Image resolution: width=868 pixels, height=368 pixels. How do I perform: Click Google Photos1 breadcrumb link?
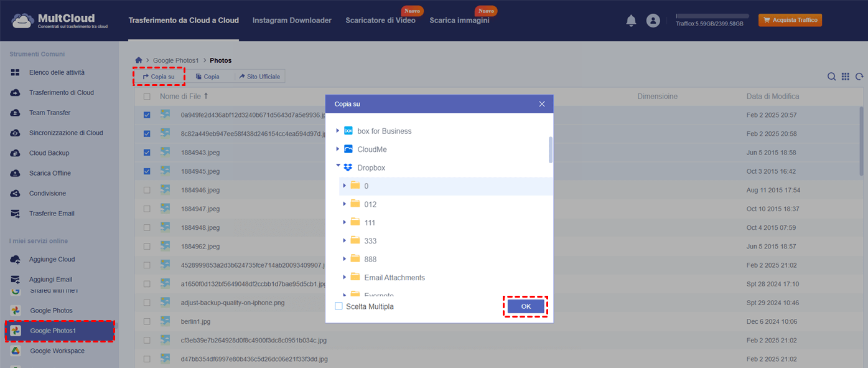point(176,60)
